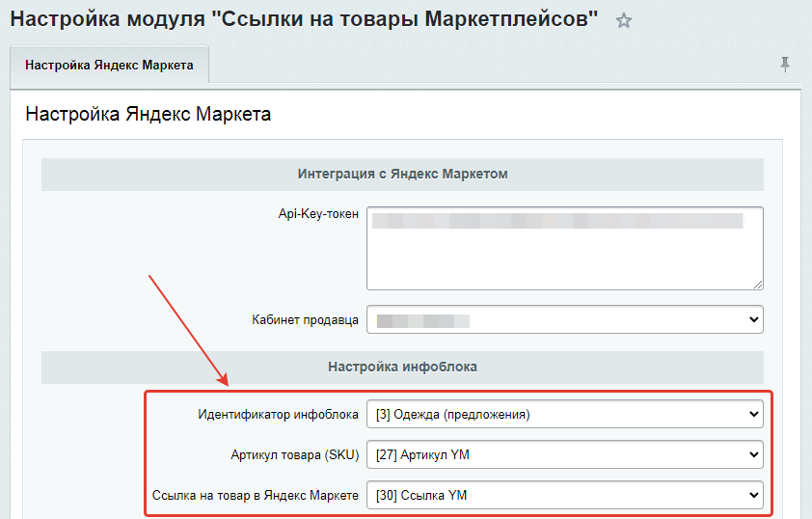Click the Идентификатор инфоблока label

point(278,415)
